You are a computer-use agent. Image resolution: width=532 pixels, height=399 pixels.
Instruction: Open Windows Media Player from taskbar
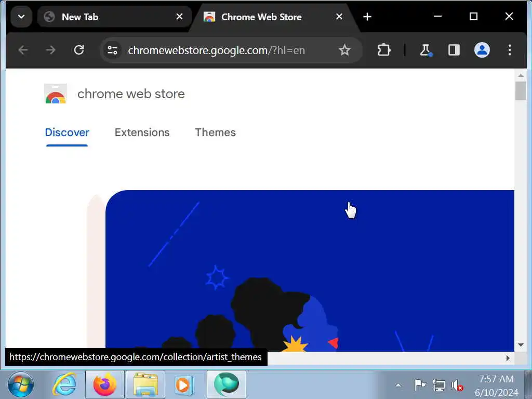185,384
